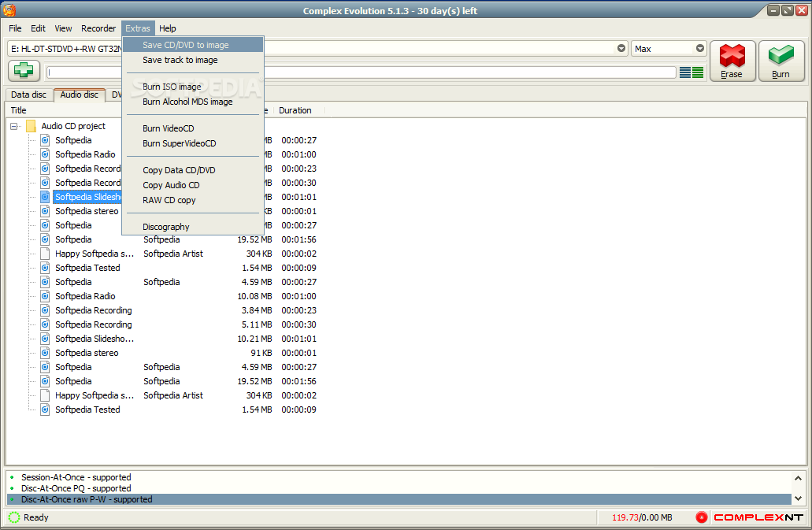Choose RAW CD copy
The width and height of the screenshot is (812, 530).
coord(193,200)
